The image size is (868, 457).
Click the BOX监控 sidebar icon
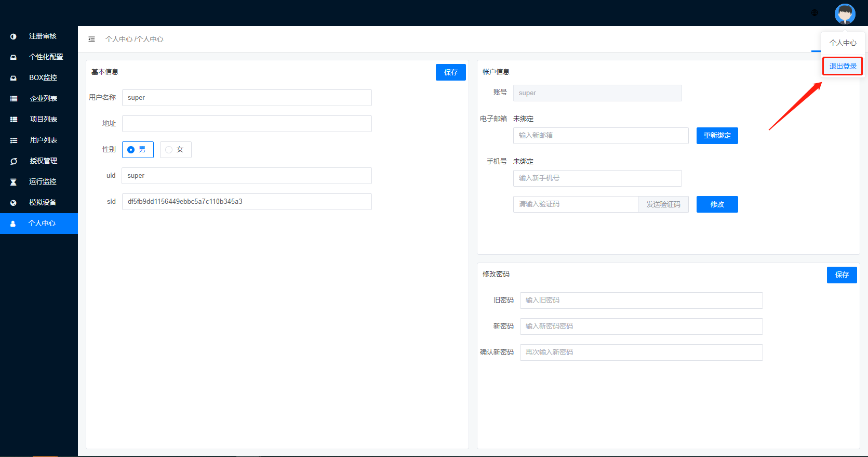[14, 78]
